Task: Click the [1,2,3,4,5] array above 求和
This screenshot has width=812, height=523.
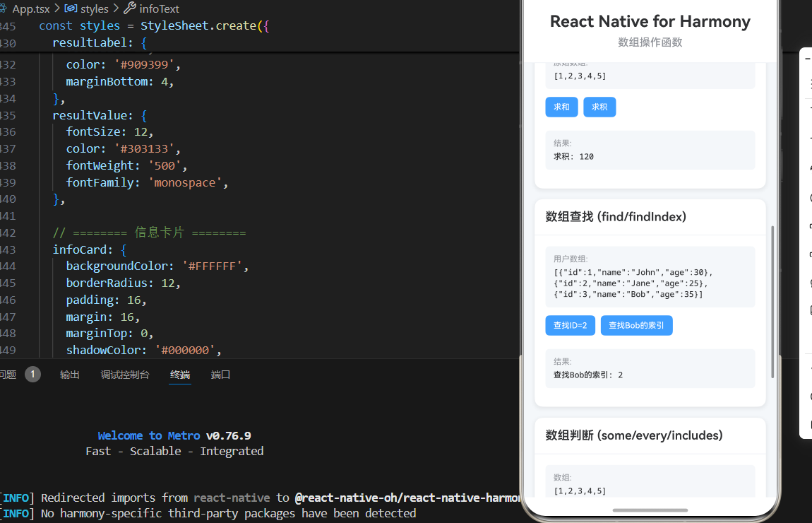Action: pos(580,76)
